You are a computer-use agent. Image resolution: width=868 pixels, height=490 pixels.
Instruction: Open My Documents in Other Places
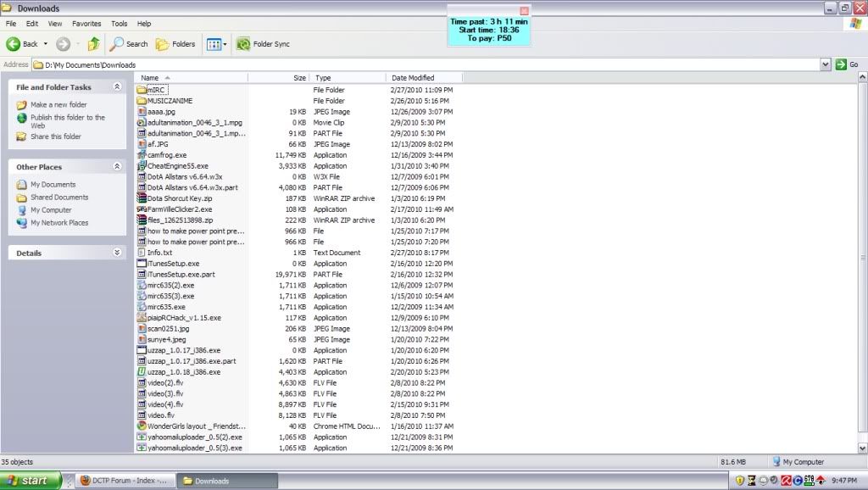point(53,184)
